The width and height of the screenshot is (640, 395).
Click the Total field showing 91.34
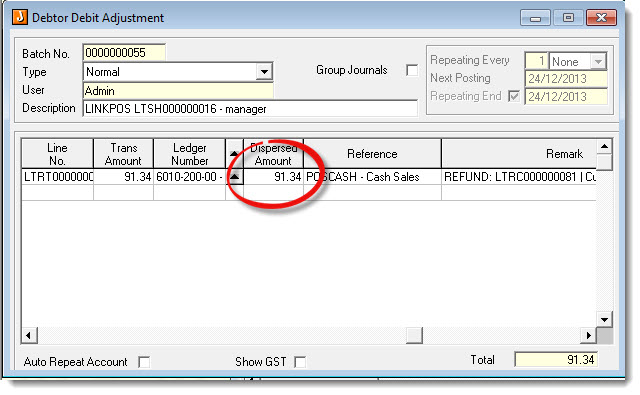[x=556, y=360]
